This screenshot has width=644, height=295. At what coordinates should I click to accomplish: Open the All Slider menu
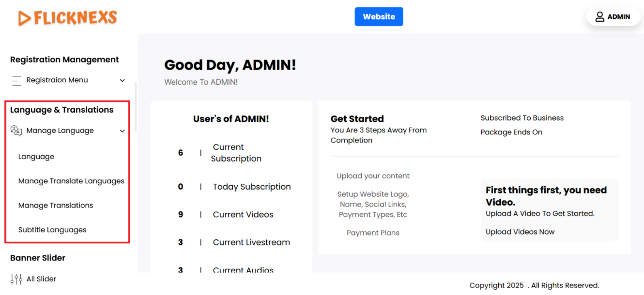[42, 279]
